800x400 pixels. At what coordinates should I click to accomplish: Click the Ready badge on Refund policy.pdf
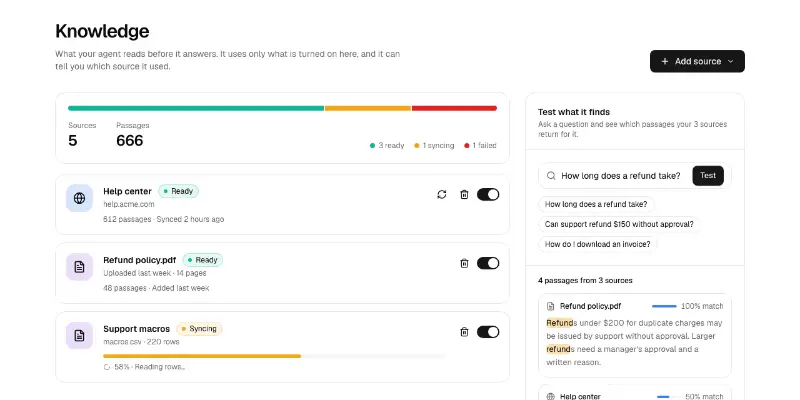coord(203,260)
